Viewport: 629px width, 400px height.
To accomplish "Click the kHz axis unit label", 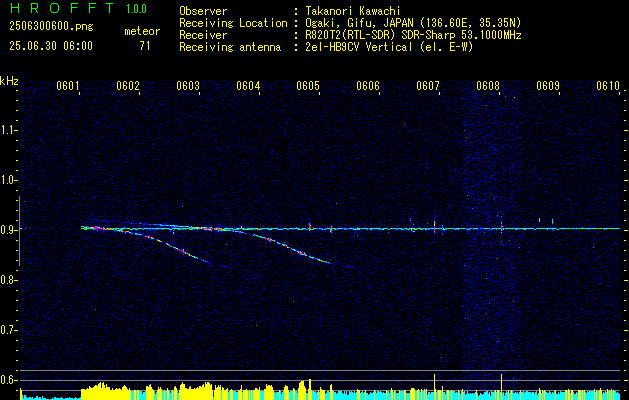I will coord(9,81).
